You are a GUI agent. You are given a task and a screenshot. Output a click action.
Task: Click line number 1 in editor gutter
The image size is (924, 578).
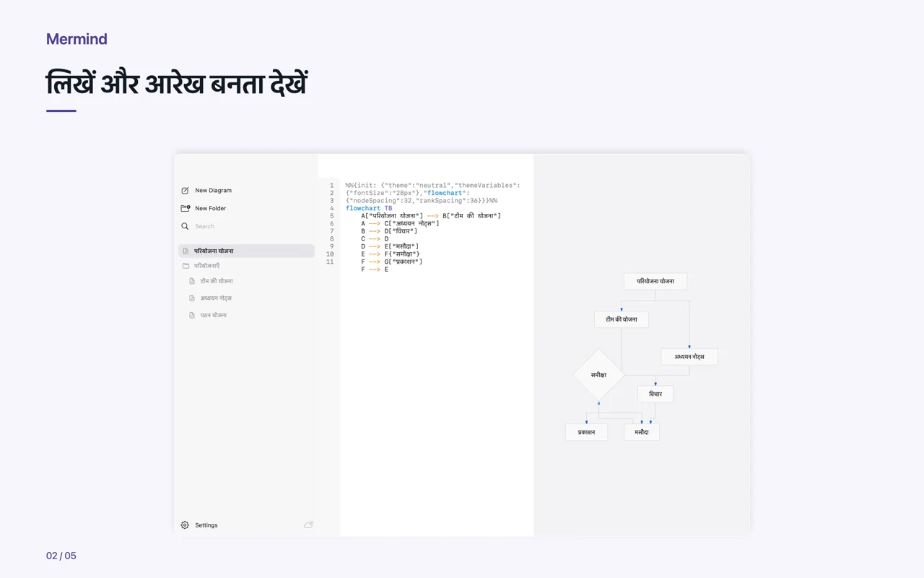click(331, 186)
